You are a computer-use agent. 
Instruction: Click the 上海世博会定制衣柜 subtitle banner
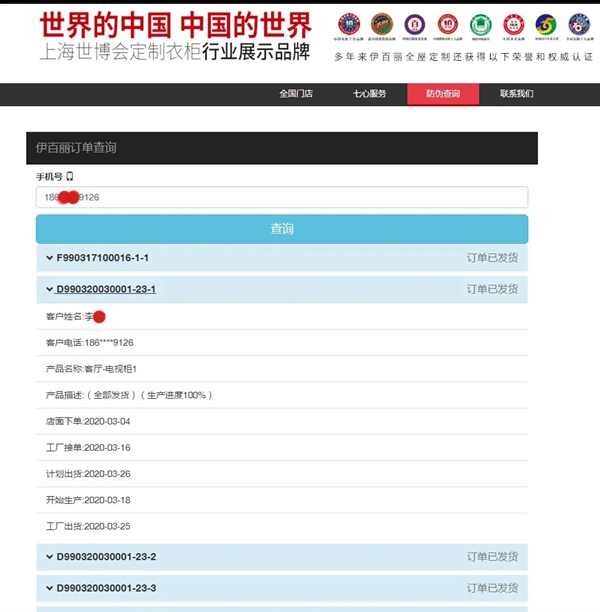pyautogui.click(x=175, y=52)
